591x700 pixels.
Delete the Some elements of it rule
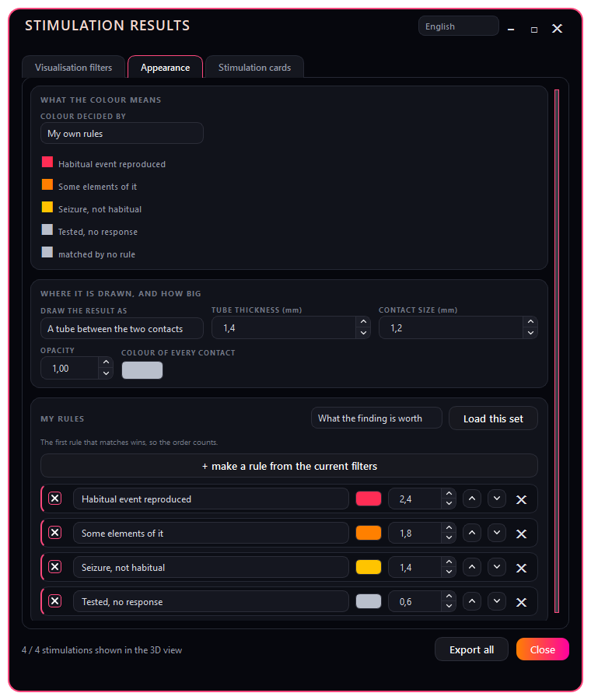521,534
